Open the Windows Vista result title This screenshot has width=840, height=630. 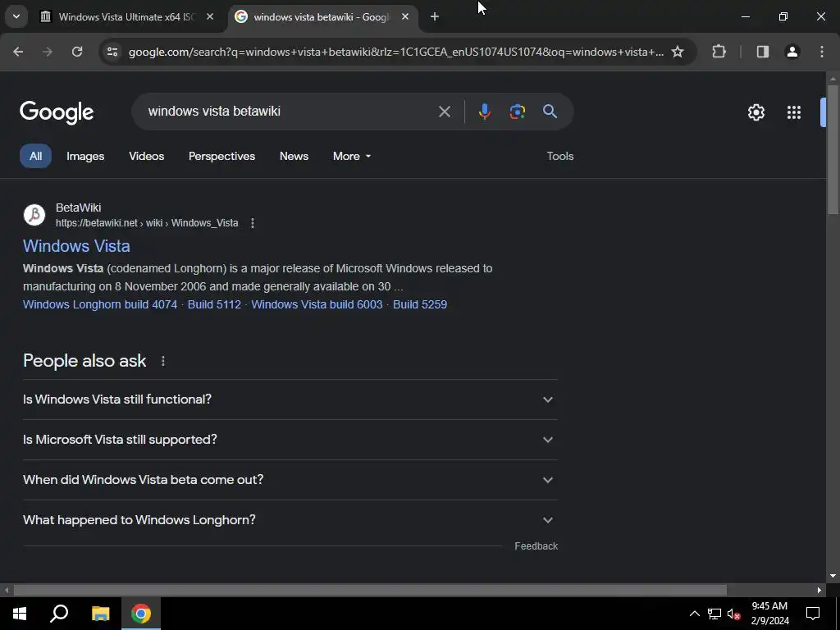coord(76,246)
